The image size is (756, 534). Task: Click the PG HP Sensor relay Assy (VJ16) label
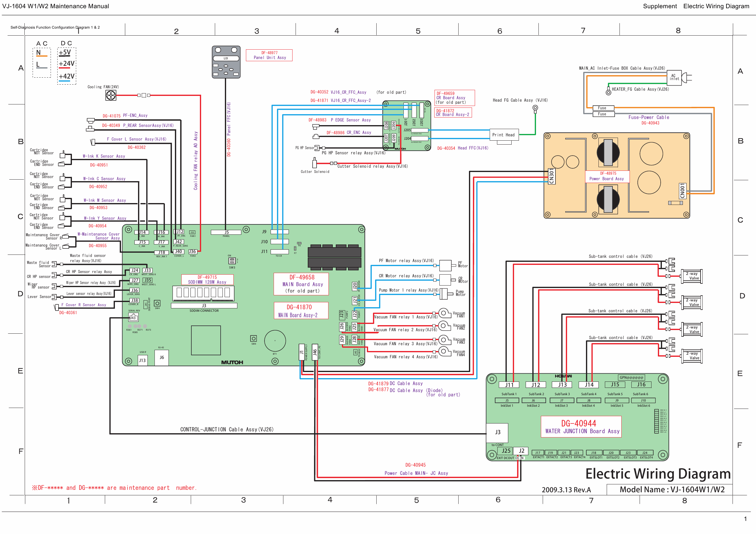click(x=353, y=153)
